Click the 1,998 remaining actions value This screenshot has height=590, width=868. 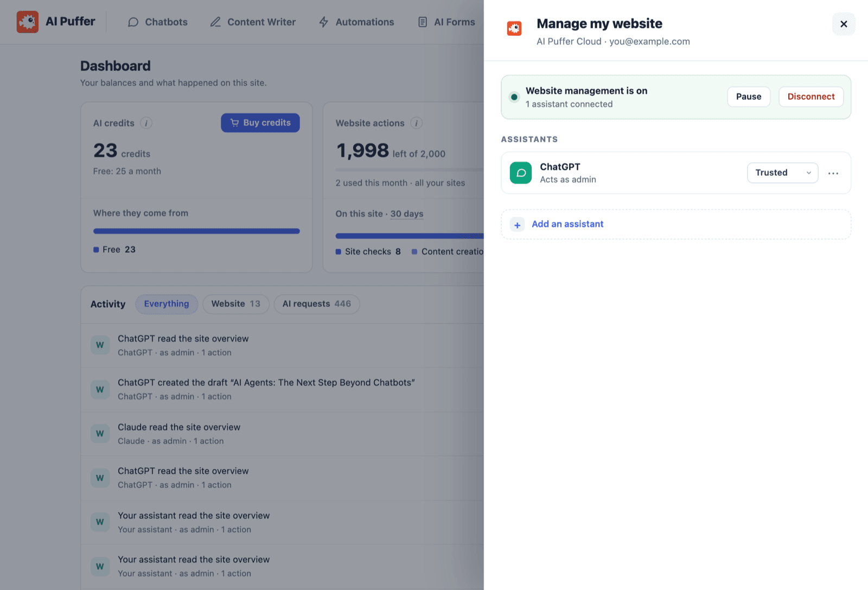click(362, 150)
